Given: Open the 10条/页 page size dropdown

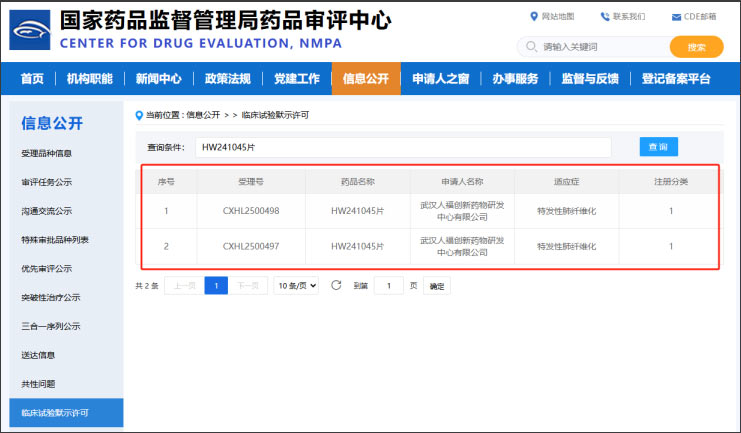Looking at the screenshot, I should click(296, 285).
